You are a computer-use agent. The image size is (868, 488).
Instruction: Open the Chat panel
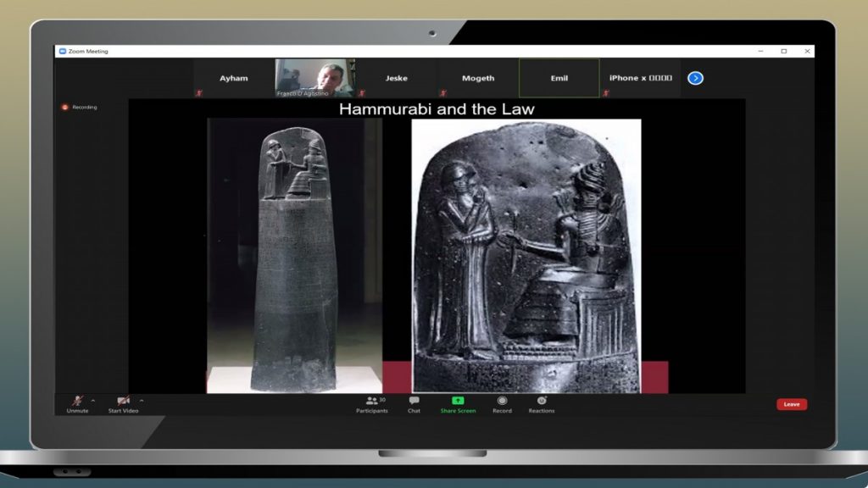pos(414,404)
